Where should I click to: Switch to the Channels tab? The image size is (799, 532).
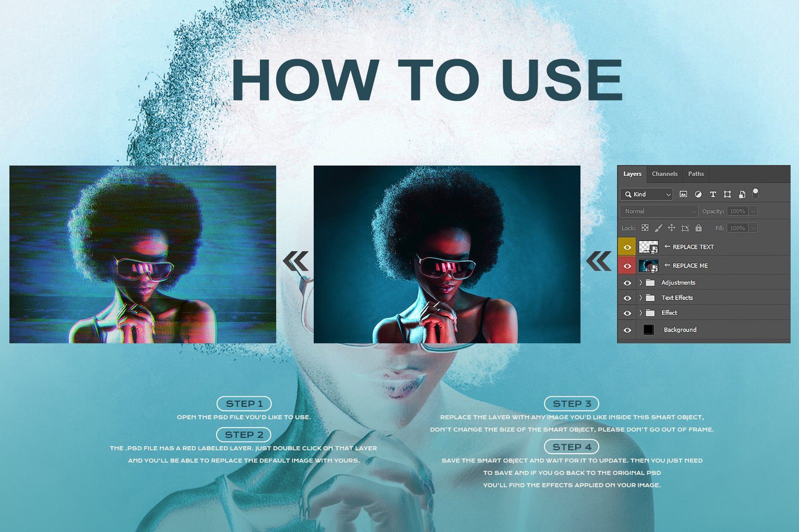[x=665, y=174]
